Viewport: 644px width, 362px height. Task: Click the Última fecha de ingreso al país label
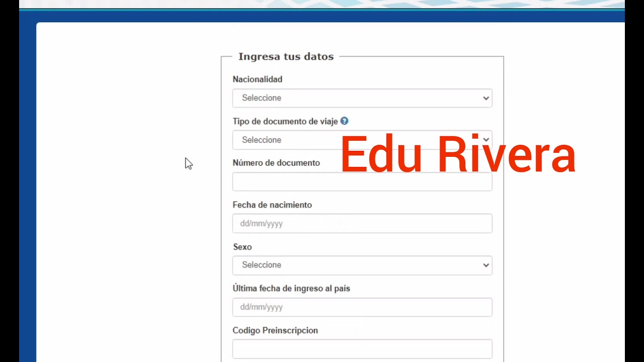(291, 289)
